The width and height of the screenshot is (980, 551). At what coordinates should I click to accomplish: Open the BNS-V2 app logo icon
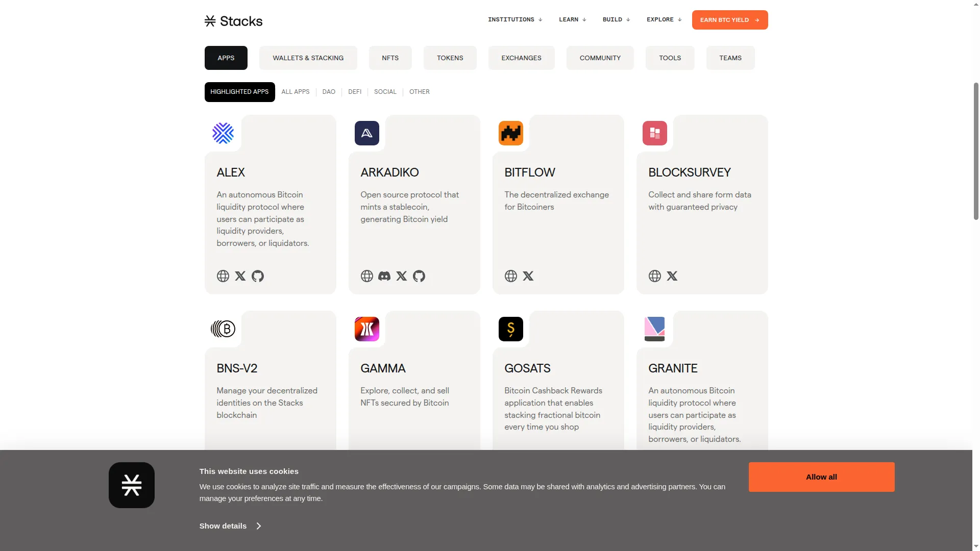(x=223, y=329)
